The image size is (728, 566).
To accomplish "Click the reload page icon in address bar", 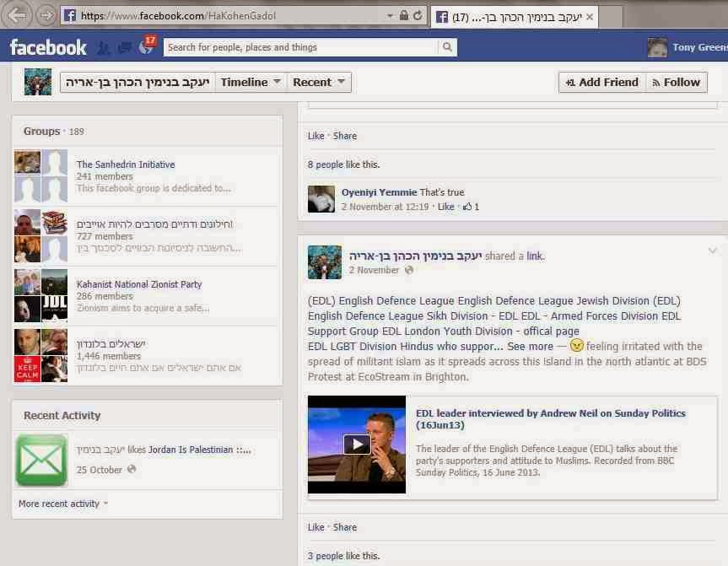I will pos(418,16).
